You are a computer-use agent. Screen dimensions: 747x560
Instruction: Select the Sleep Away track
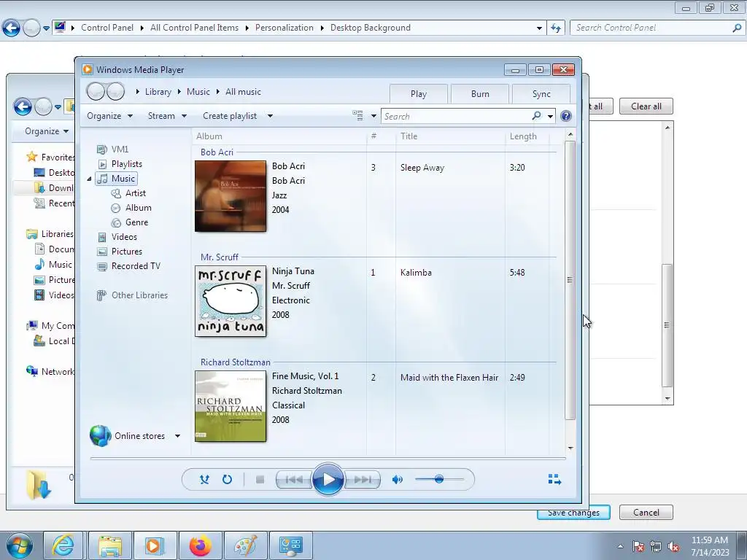[x=422, y=168]
